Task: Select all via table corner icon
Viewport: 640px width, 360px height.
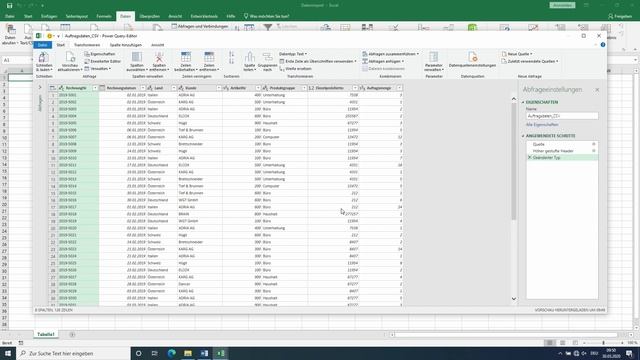Action: (x=53, y=88)
